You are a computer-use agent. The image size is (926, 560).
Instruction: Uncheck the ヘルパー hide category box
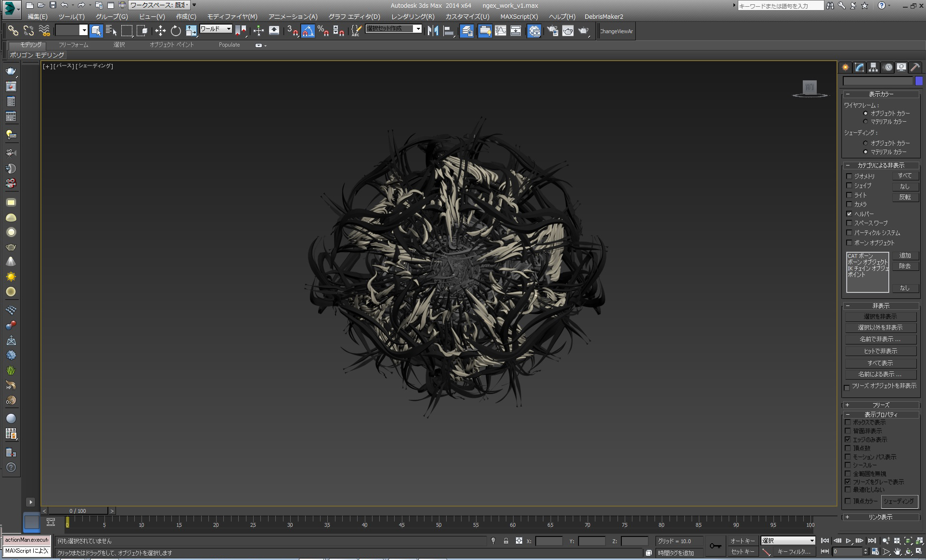click(x=849, y=214)
